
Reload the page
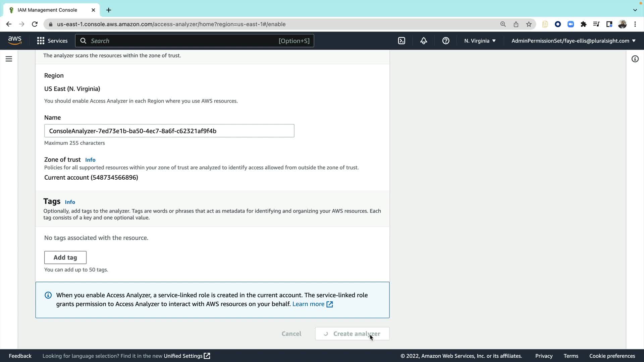point(35,24)
